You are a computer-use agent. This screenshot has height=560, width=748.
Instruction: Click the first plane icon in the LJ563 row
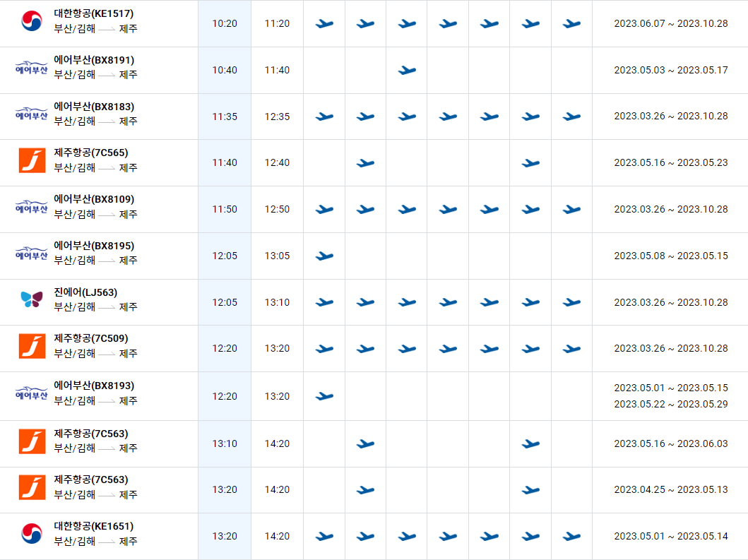pos(324,302)
